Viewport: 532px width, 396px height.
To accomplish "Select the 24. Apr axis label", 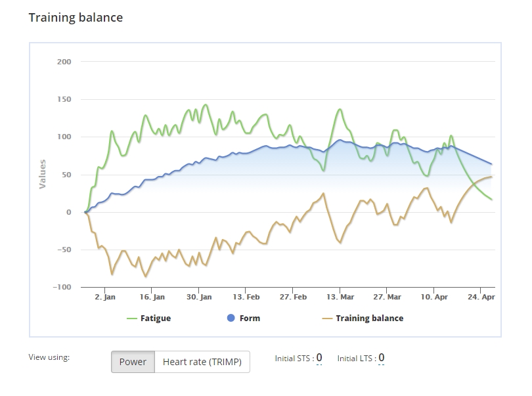I will tap(483, 297).
